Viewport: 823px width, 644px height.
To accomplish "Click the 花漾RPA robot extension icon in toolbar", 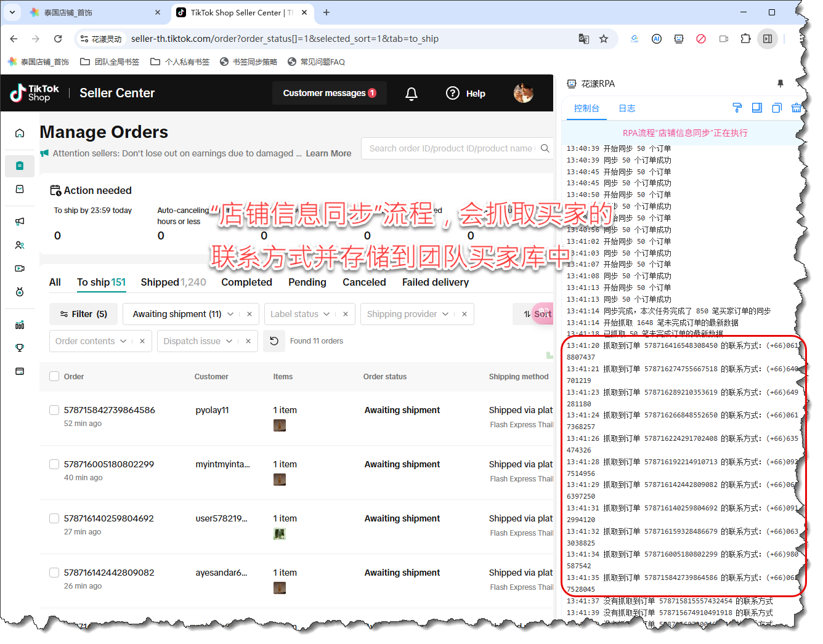I will (679, 39).
